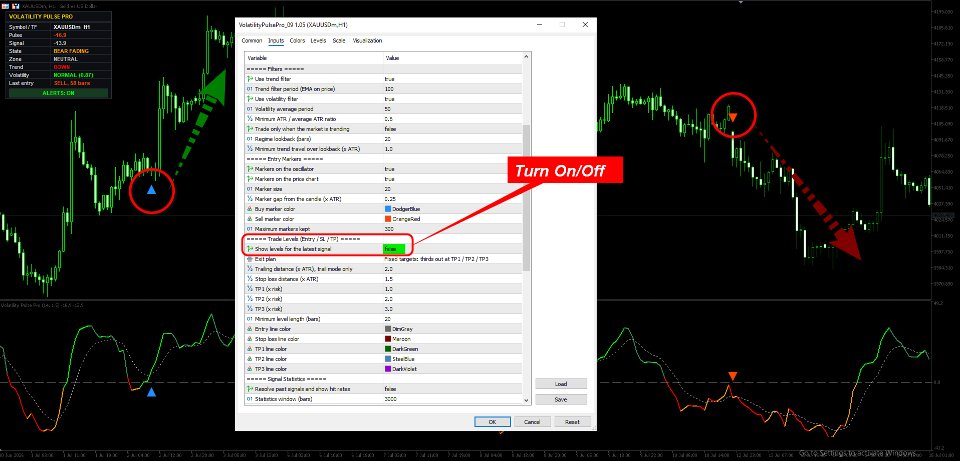Click the double-type icon next to Minimum ATR ratio
The width and height of the screenshot is (960, 461).
(250, 119)
